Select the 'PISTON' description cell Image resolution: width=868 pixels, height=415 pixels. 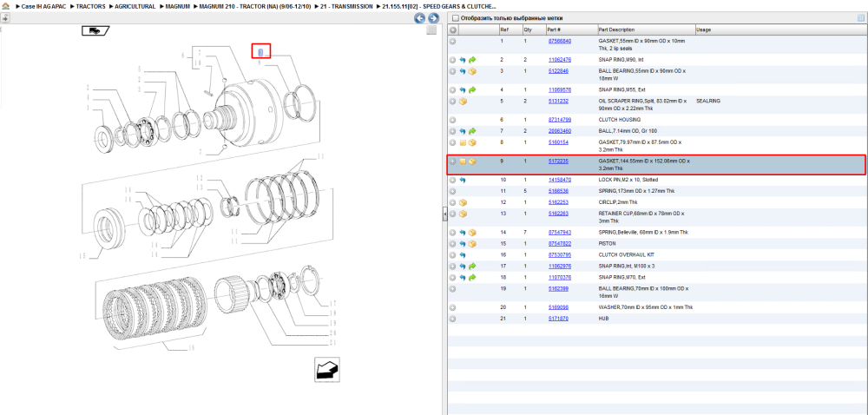point(608,244)
